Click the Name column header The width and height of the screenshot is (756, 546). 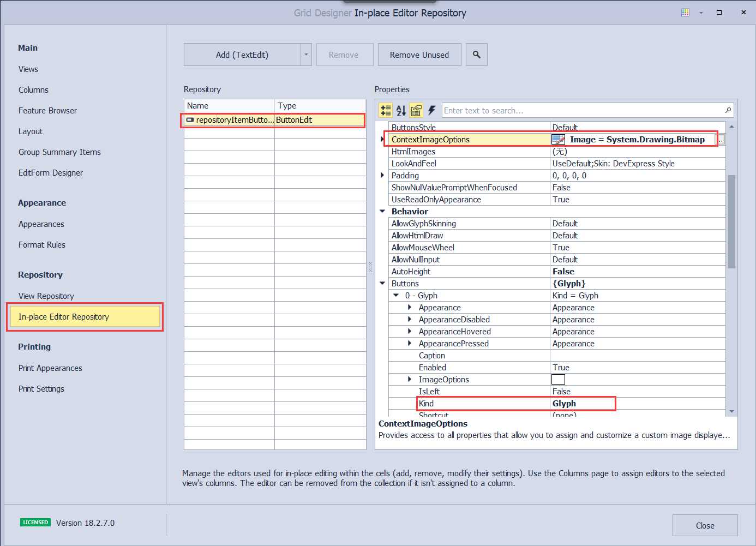230,106
